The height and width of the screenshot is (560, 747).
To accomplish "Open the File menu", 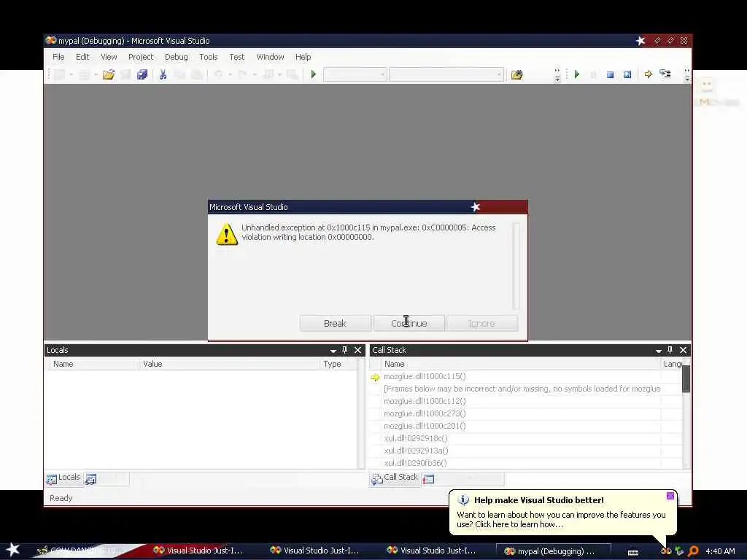I will point(58,57).
